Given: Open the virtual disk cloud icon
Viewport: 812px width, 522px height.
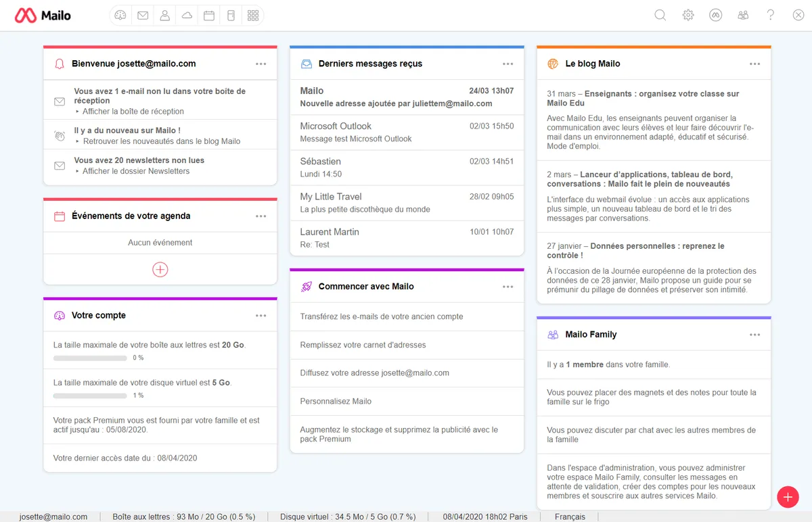Looking at the screenshot, I should click(x=187, y=15).
